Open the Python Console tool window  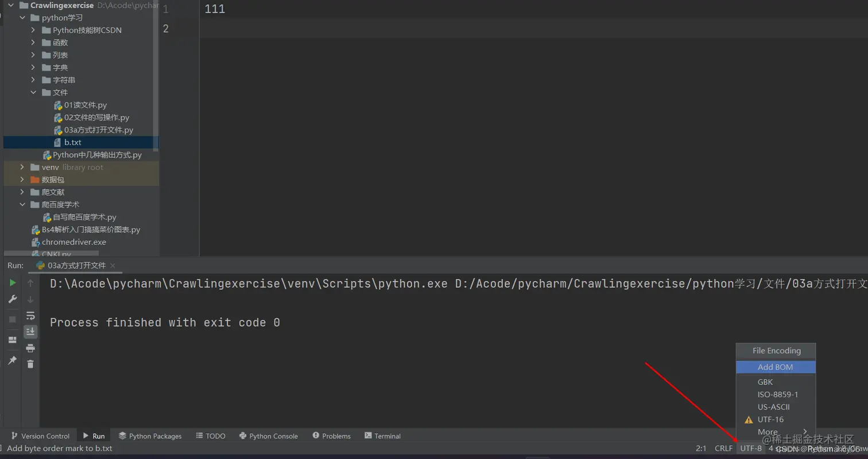[268, 436]
